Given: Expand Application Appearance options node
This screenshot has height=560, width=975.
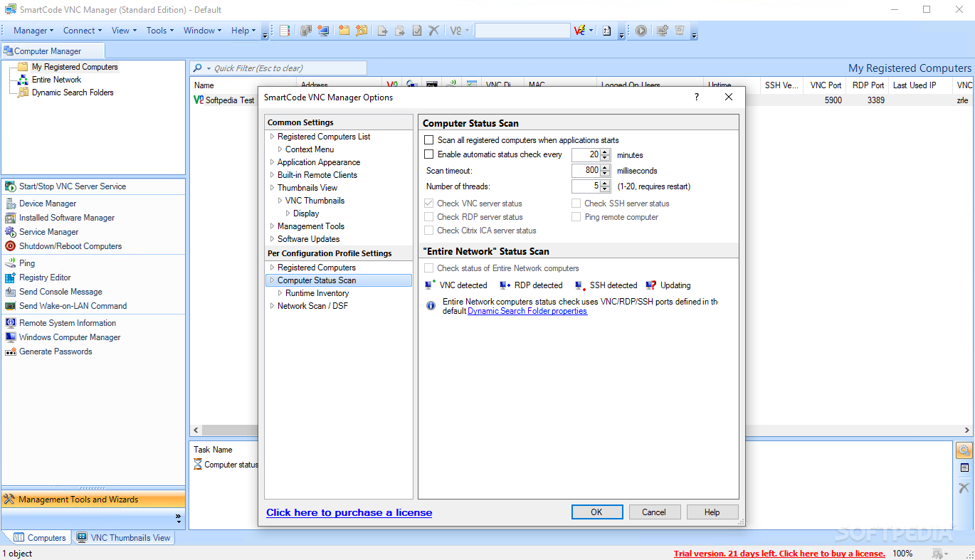Looking at the screenshot, I should 272,162.
